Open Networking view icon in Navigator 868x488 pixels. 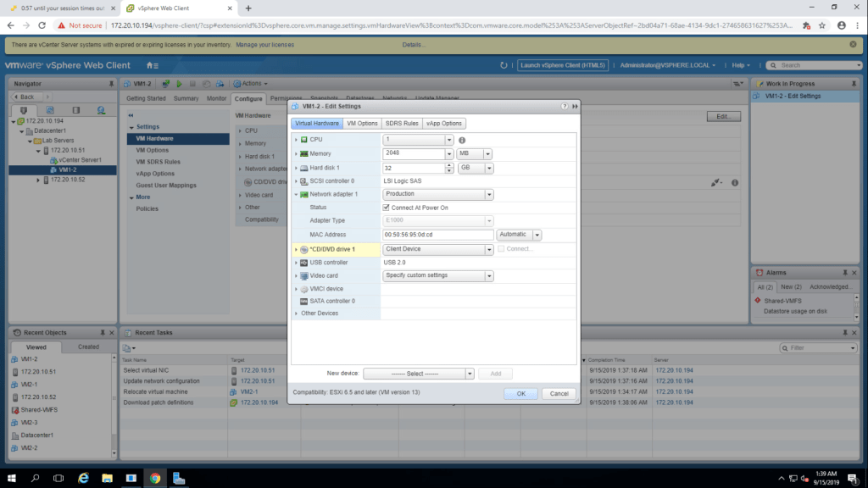pos(101,110)
